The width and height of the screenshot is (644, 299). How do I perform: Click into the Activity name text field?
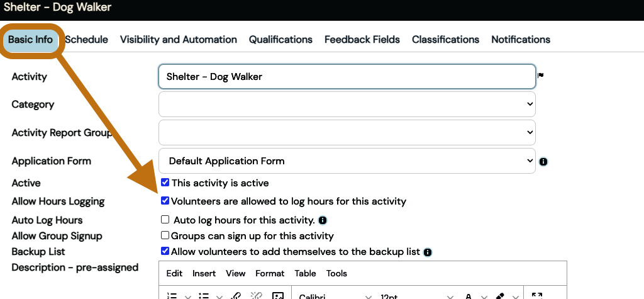click(x=347, y=77)
